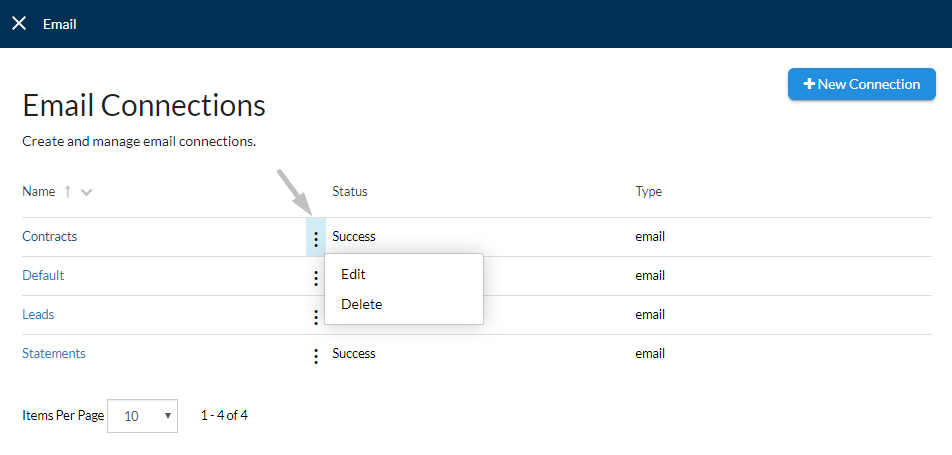Open the three-dot menu for Default row
The height and width of the screenshot is (455, 952).
point(316,278)
